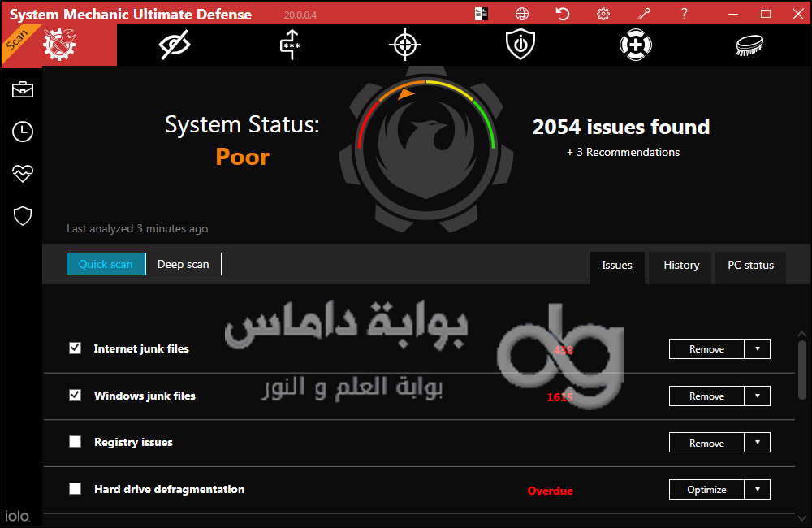Viewport: 812px width, 528px height.
Task: Open the heartbeat LiveBoost sidebar icon
Action: click(23, 174)
